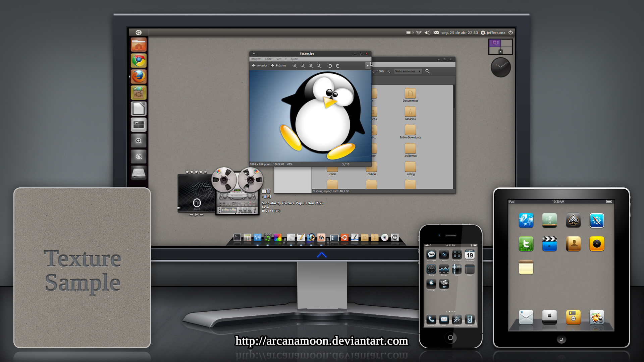Open jeffersonx user menu
Image resolution: width=644 pixels, height=362 pixels.
pyautogui.click(x=493, y=33)
